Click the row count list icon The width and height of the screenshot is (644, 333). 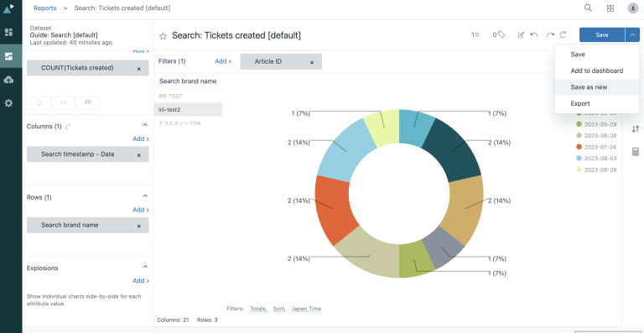coord(475,35)
